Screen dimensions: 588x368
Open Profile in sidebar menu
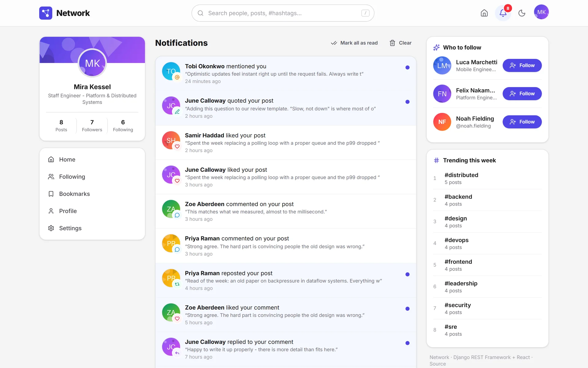tap(92, 211)
